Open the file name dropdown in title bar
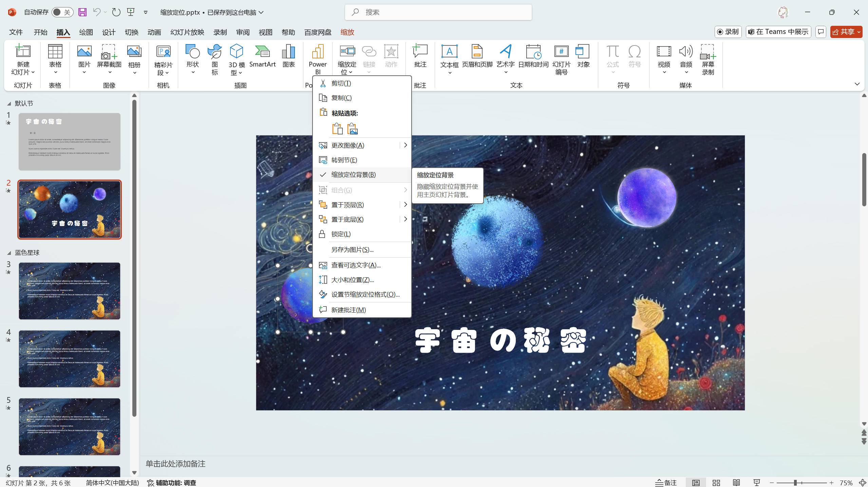The image size is (868, 487). [261, 12]
